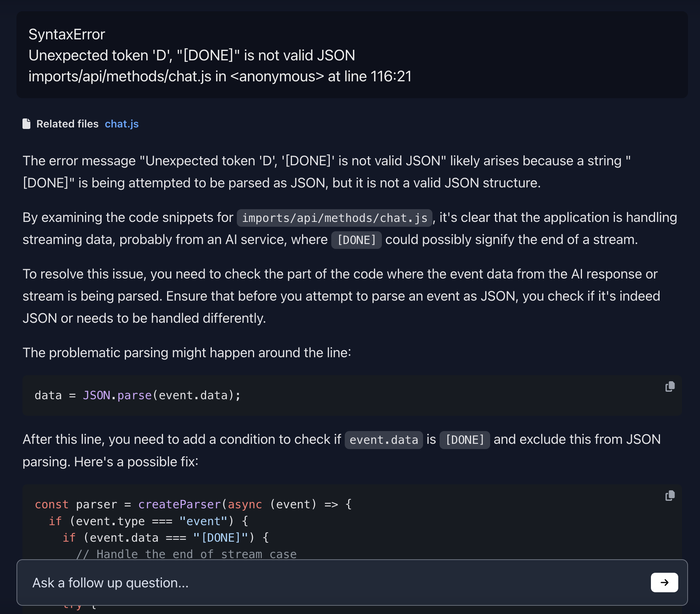Image resolution: width=700 pixels, height=614 pixels.
Task: Copy the createParser fix code block
Action: click(x=670, y=496)
